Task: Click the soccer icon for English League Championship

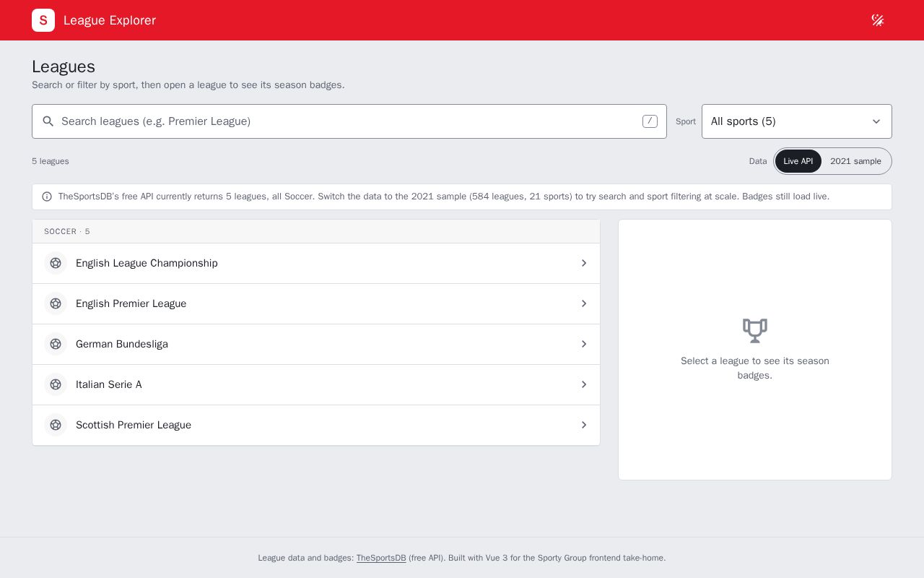Action: pyautogui.click(x=56, y=263)
